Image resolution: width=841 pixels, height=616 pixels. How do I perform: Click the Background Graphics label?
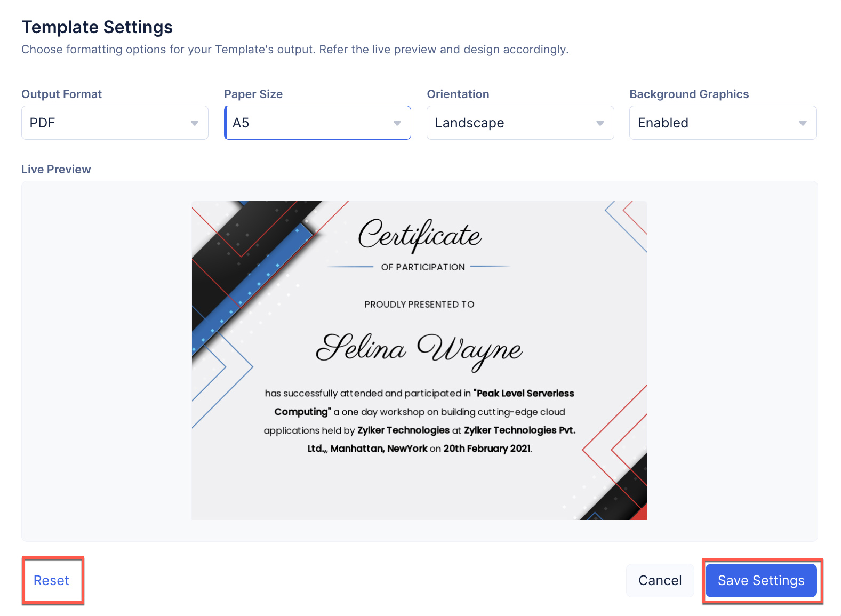pyautogui.click(x=689, y=94)
